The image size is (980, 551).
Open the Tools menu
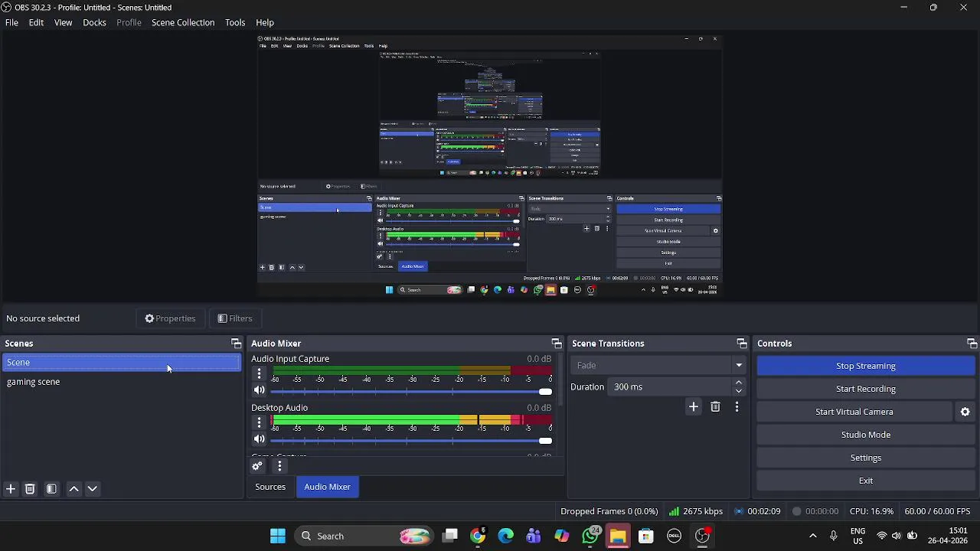click(x=235, y=22)
